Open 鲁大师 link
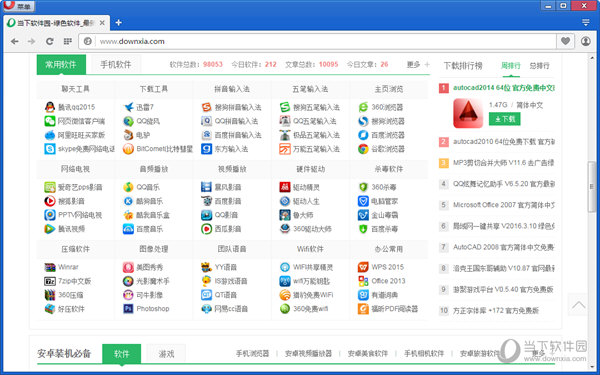Screen dimensions: 600x375 303,215
